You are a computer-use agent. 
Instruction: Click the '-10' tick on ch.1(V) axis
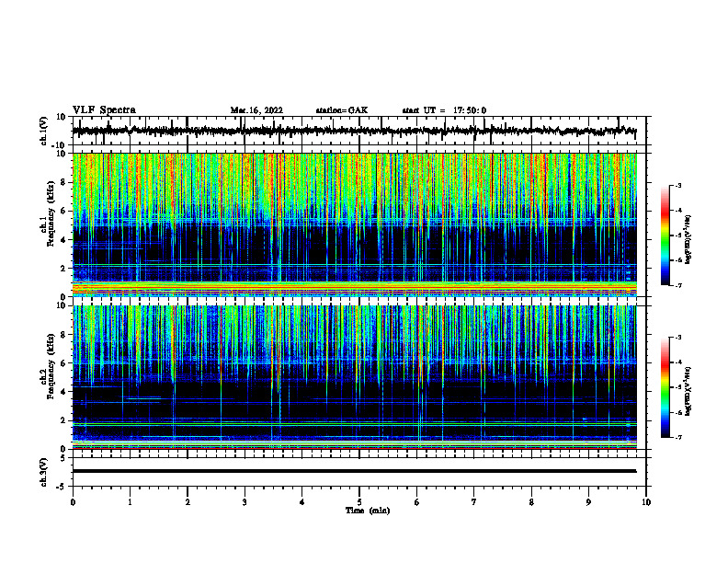pos(60,145)
